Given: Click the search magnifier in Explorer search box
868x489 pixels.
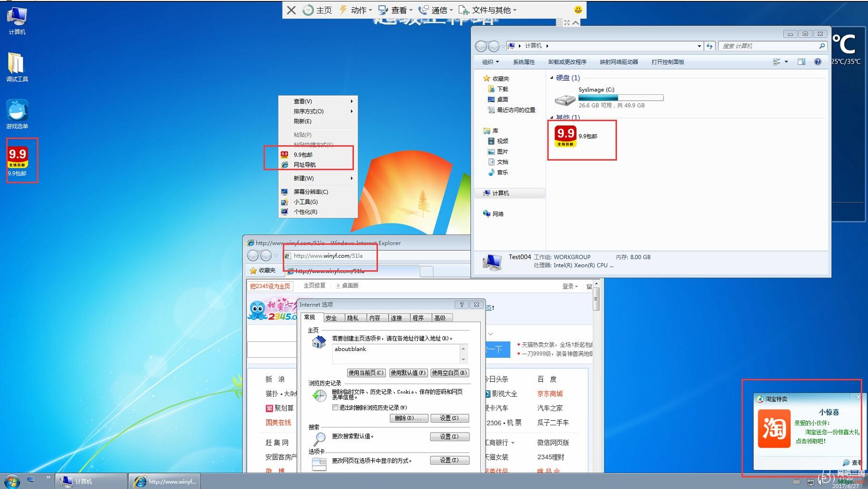Looking at the screenshot, I should click(x=822, y=46).
